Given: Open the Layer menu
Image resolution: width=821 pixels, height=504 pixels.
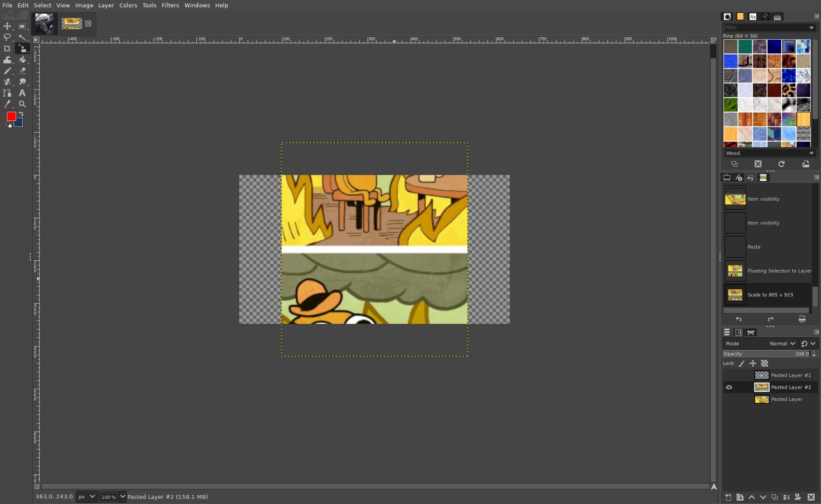Looking at the screenshot, I should point(106,5).
